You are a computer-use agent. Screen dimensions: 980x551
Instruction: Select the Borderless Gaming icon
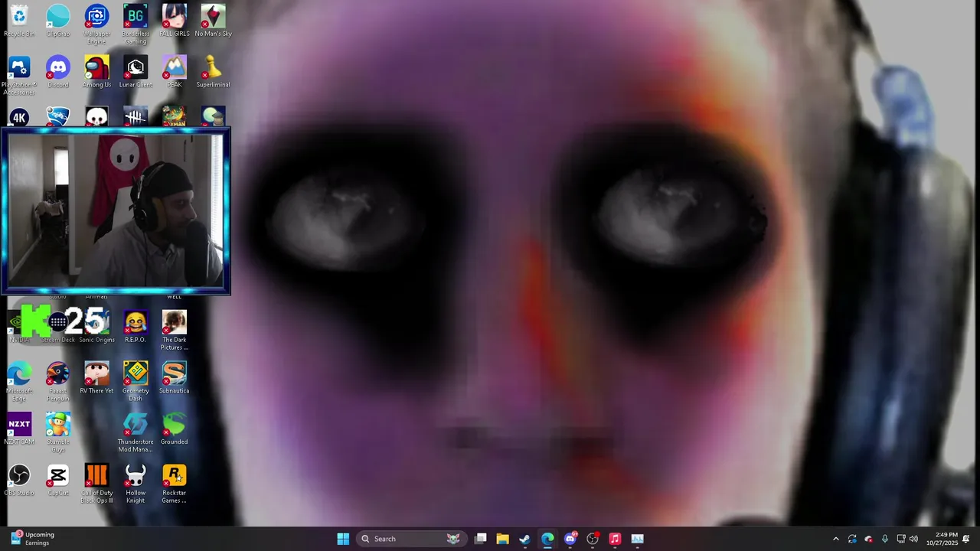136,24
